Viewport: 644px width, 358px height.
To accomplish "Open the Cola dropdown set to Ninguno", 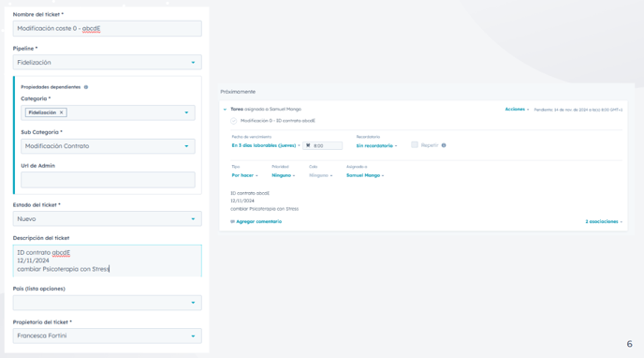I will (321, 175).
